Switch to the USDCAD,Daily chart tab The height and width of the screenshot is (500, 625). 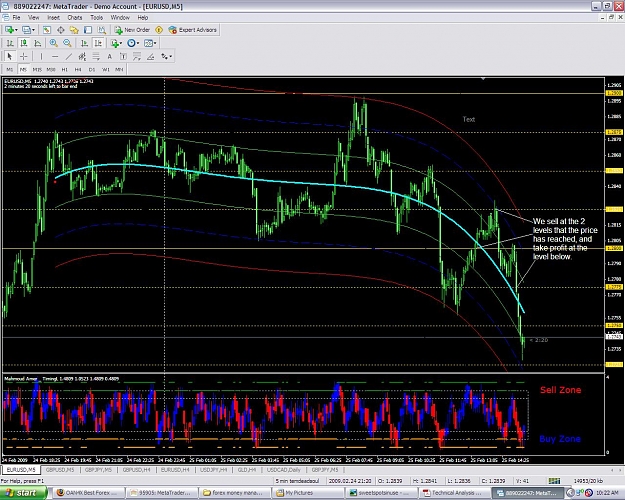pyautogui.click(x=284, y=470)
